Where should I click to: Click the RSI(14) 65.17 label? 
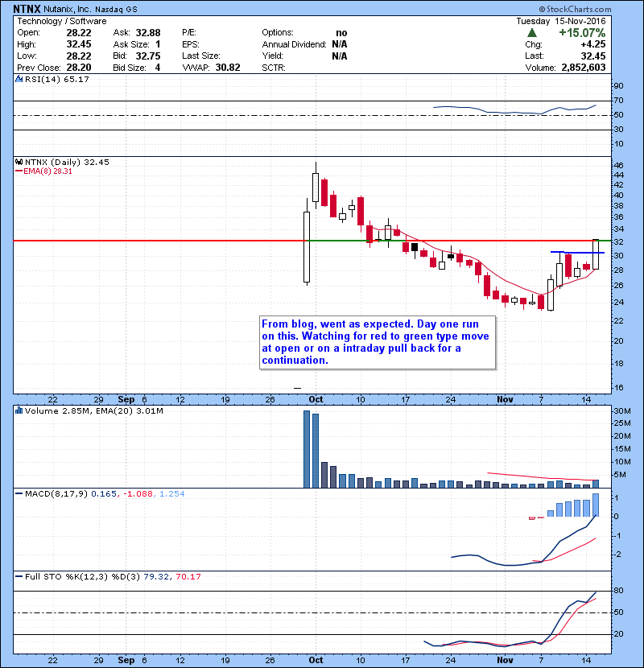(57, 79)
